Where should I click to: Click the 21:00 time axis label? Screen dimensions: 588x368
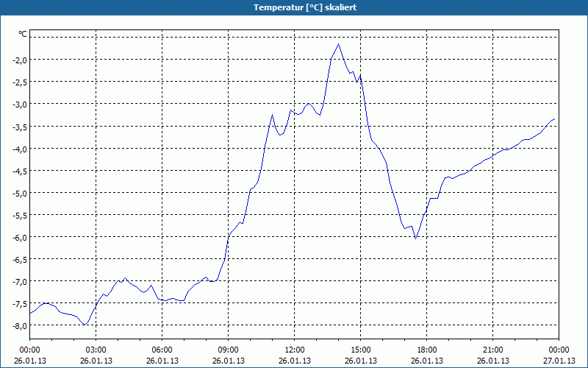point(492,350)
